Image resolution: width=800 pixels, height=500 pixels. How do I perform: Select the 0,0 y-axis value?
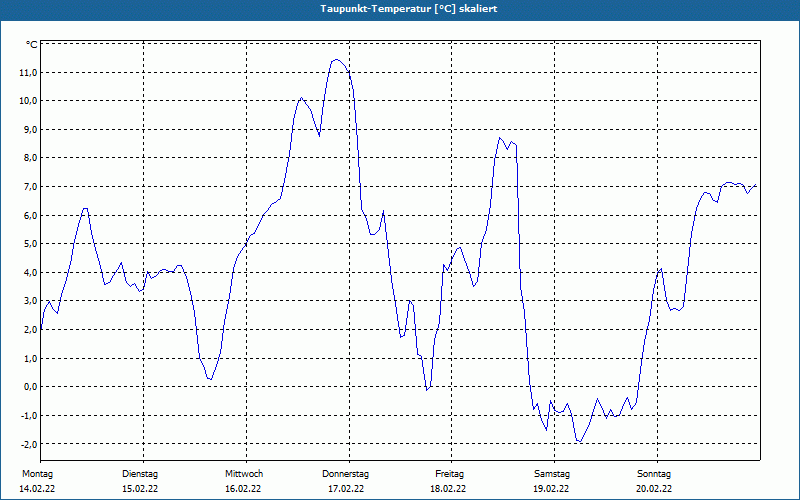30,387
